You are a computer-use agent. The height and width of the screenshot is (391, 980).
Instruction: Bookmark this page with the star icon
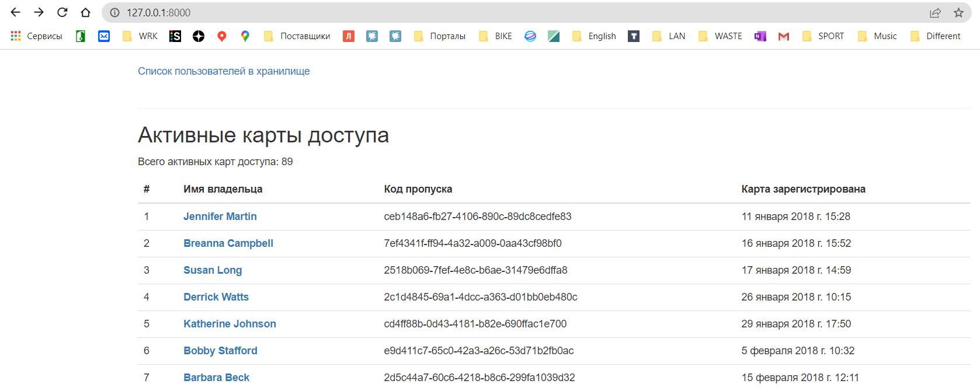pyautogui.click(x=959, y=13)
